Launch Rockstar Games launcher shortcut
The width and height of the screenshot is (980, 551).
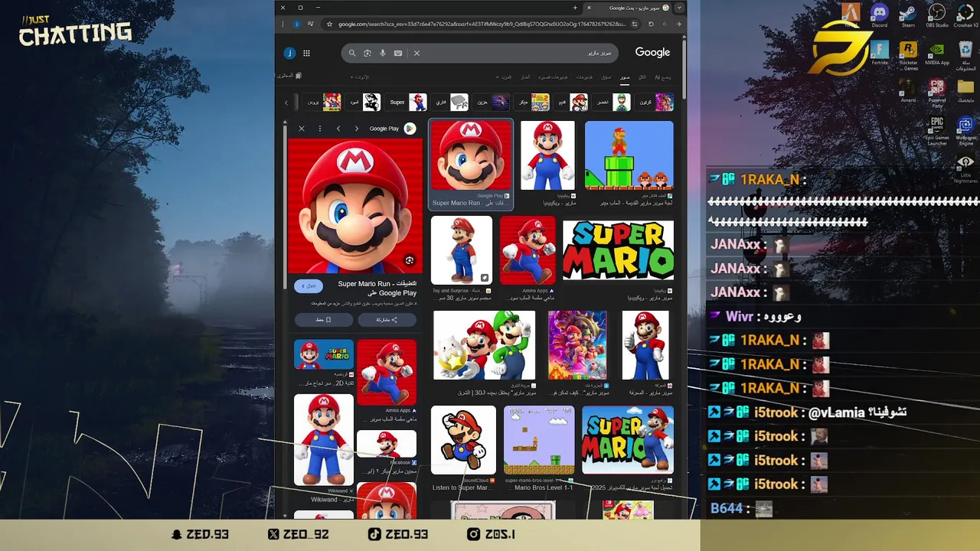point(908,55)
